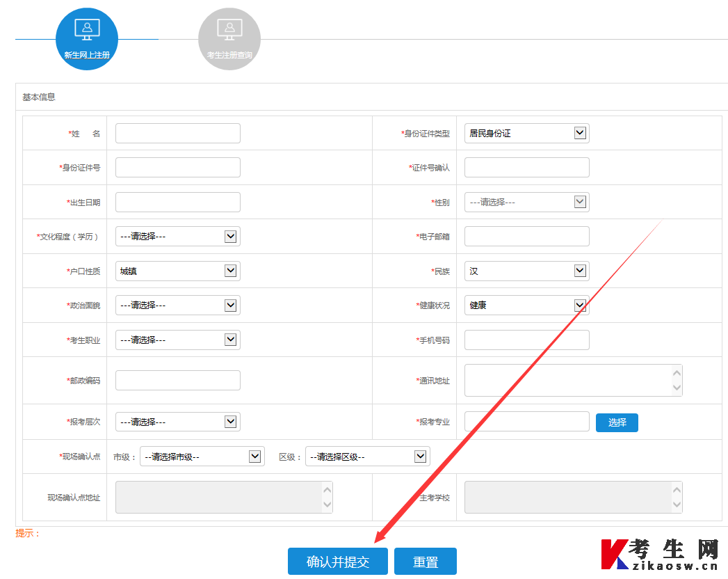Viewport: 728px width, 579px height.
Task: Click the 重置 reset button
Action: tap(425, 562)
